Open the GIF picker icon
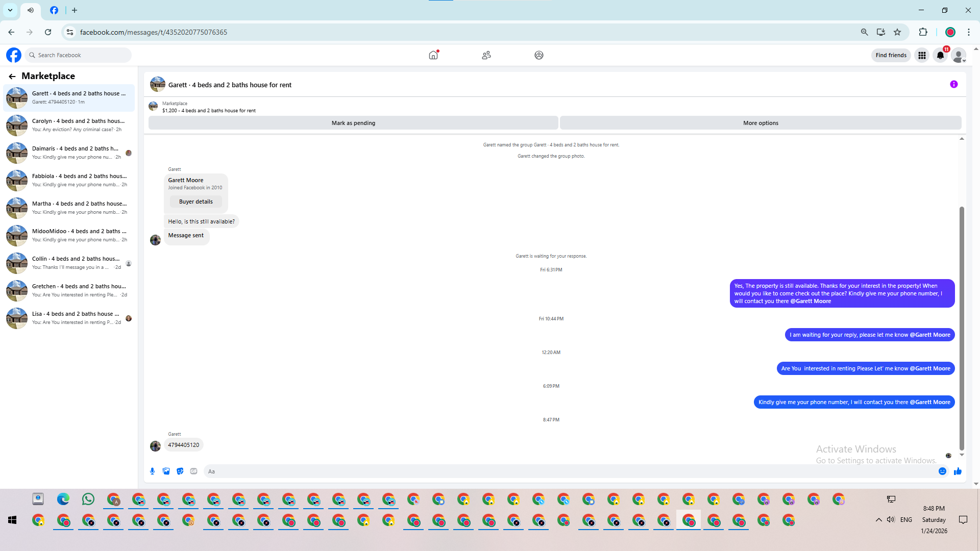This screenshot has height=551, width=980. pyautogui.click(x=193, y=471)
